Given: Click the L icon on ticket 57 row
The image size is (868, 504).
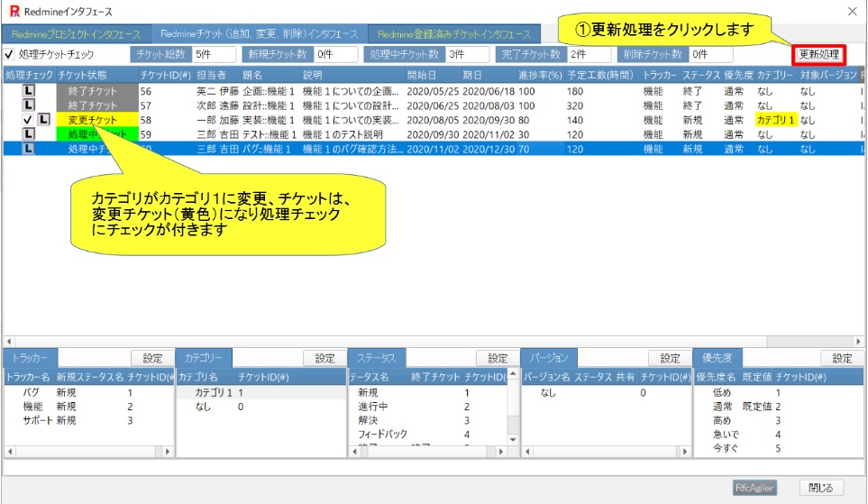Looking at the screenshot, I should (x=28, y=105).
